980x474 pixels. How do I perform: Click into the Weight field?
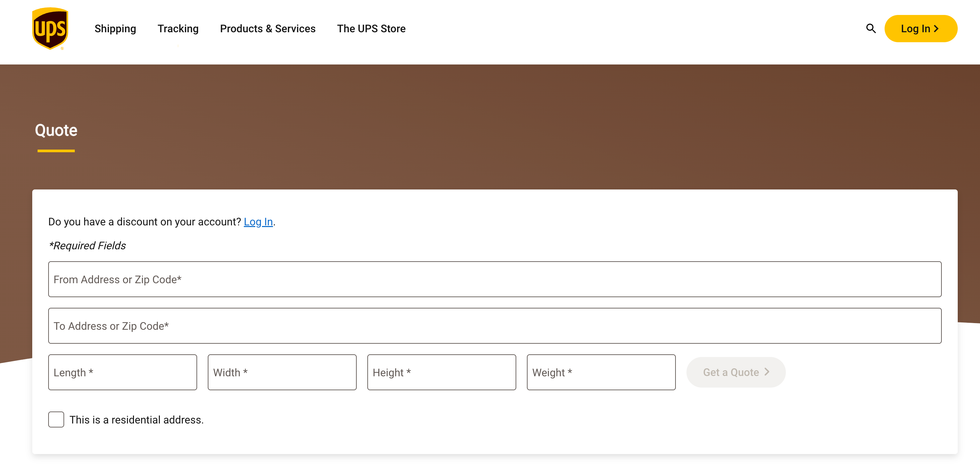(601, 372)
